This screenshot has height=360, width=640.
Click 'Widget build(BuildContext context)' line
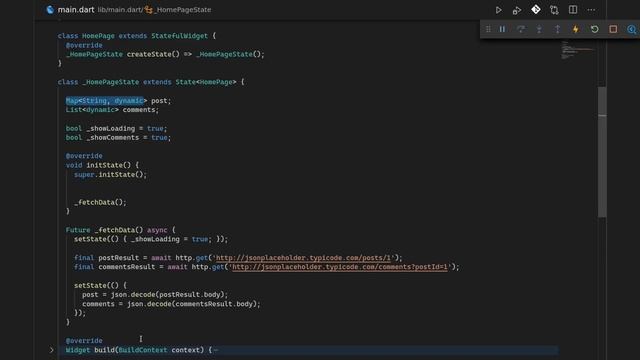point(139,350)
